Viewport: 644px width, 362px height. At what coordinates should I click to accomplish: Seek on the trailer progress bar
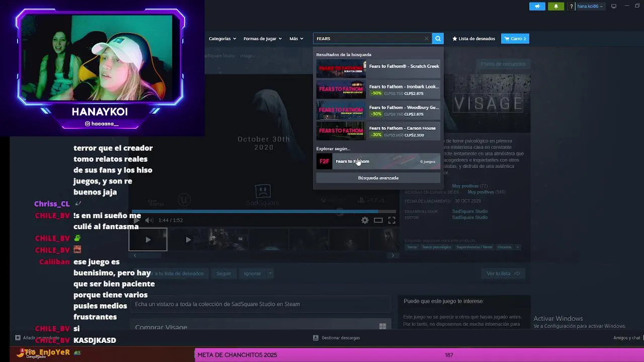tap(265, 212)
